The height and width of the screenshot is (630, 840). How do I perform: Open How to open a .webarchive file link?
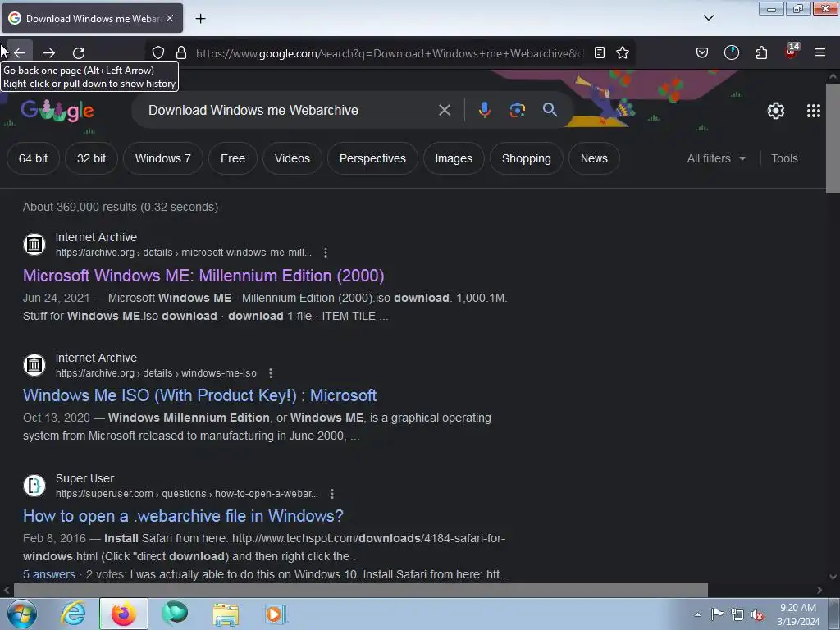click(183, 516)
